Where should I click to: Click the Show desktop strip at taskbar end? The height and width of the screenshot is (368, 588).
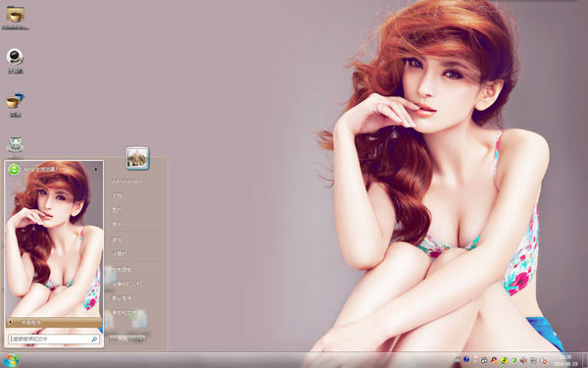pos(585,360)
